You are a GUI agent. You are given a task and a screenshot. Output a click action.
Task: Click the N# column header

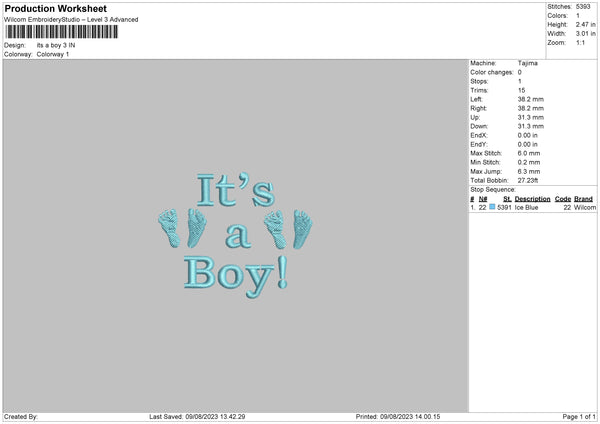click(483, 198)
